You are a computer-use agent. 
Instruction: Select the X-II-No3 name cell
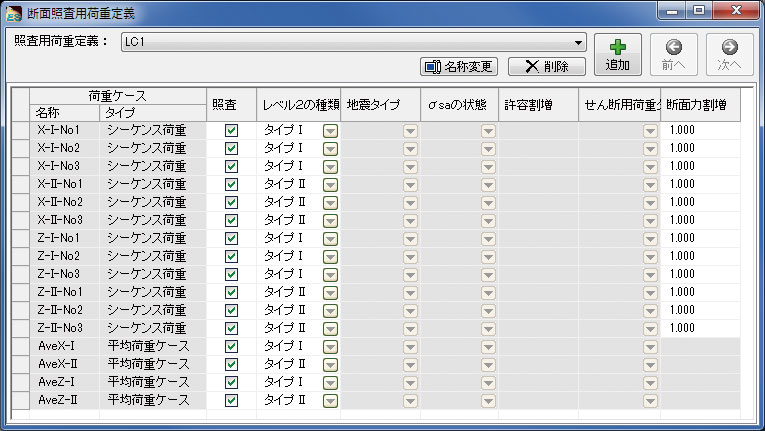[64, 220]
